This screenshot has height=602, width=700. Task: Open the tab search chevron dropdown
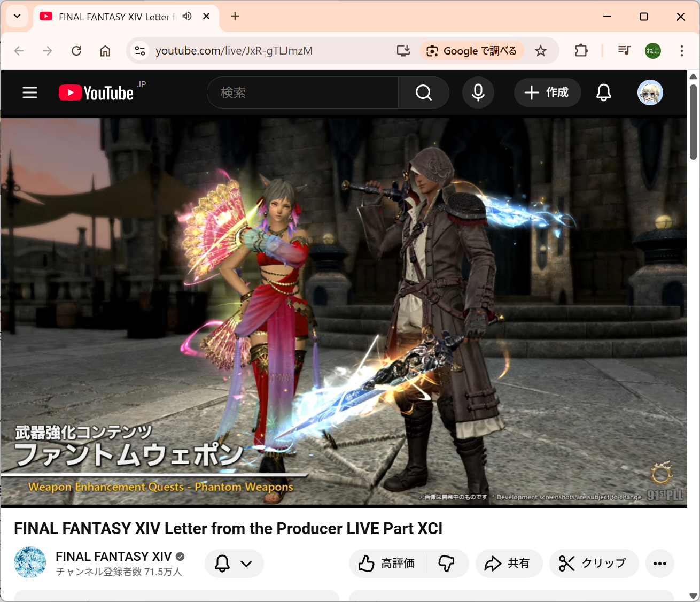coord(17,16)
